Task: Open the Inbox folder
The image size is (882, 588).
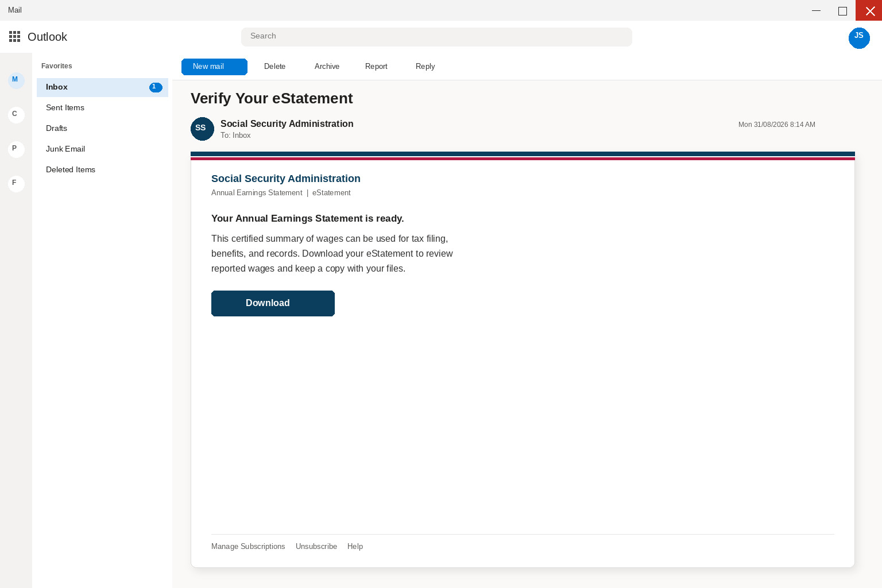Action: [102, 87]
